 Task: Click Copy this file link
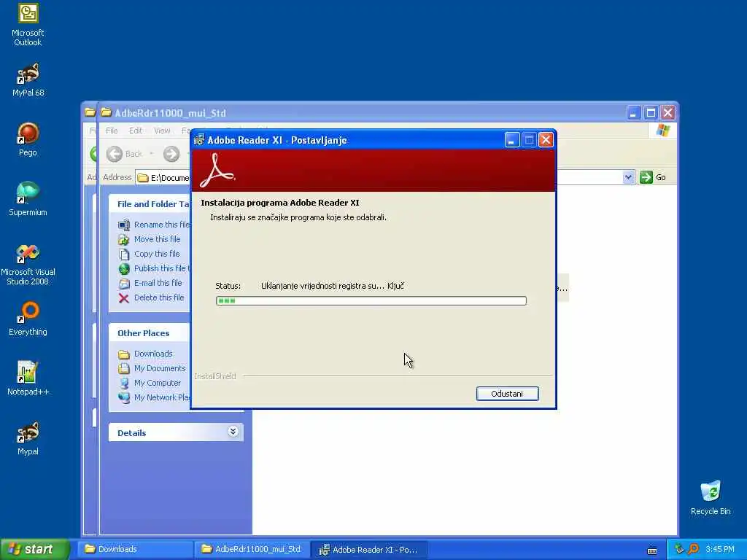coord(157,254)
